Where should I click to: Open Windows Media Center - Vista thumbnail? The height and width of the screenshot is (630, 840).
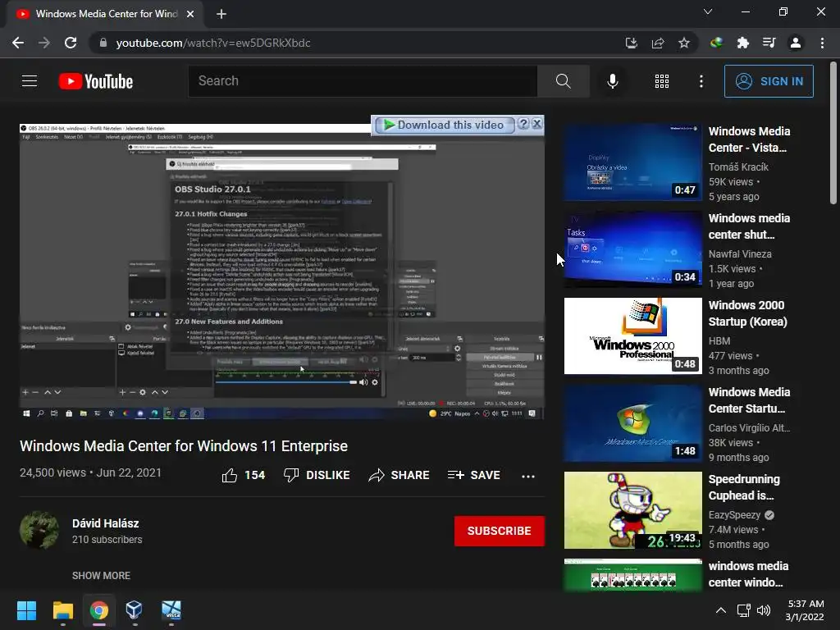click(632, 162)
